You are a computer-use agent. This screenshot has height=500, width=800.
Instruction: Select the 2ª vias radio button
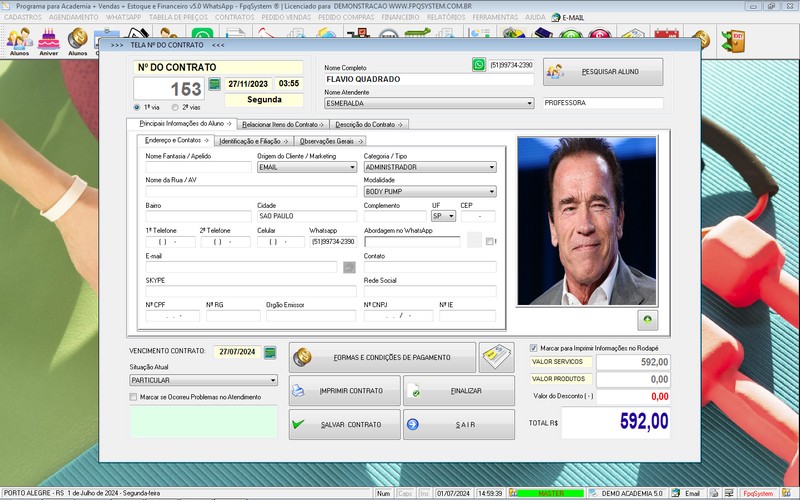click(x=175, y=107)
